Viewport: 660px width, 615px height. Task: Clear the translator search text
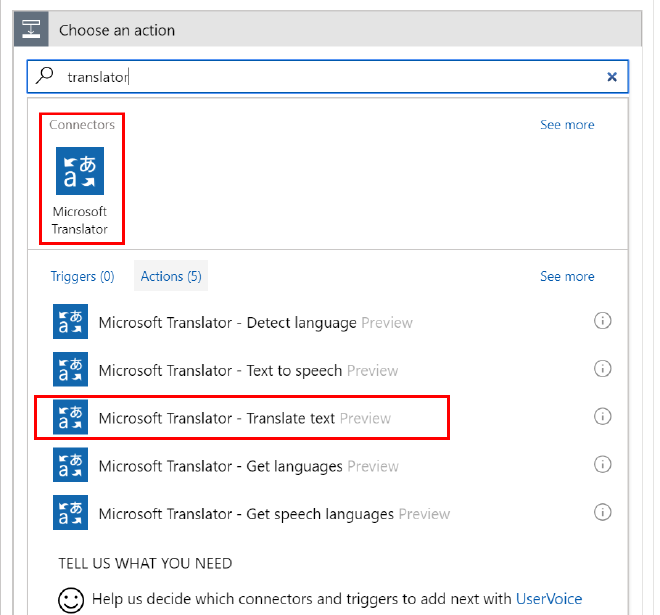[612, 77]
